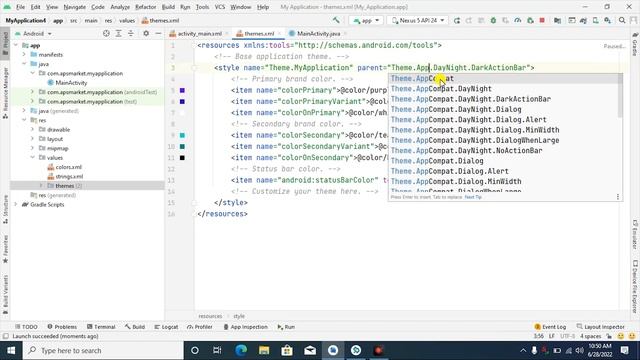Open the Navigate menu

(x=75, y=7)
